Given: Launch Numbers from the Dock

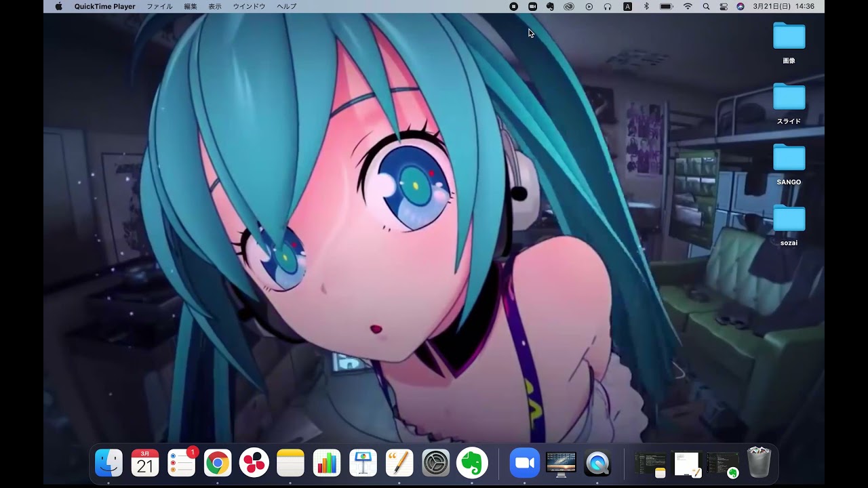Looking at the screenshot, I should [327, 463].
